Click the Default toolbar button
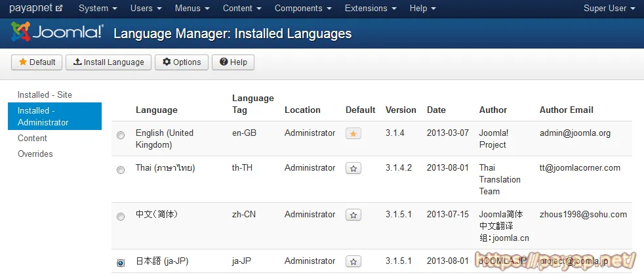This screenshot has width=644, height=279. [37, 62]
